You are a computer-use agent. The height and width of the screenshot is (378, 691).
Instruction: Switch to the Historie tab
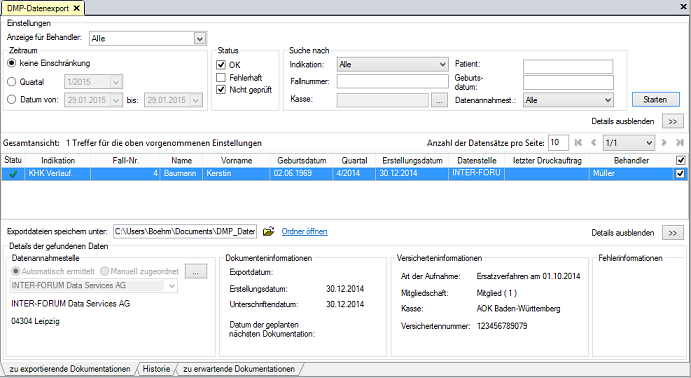tap(156, 369)
